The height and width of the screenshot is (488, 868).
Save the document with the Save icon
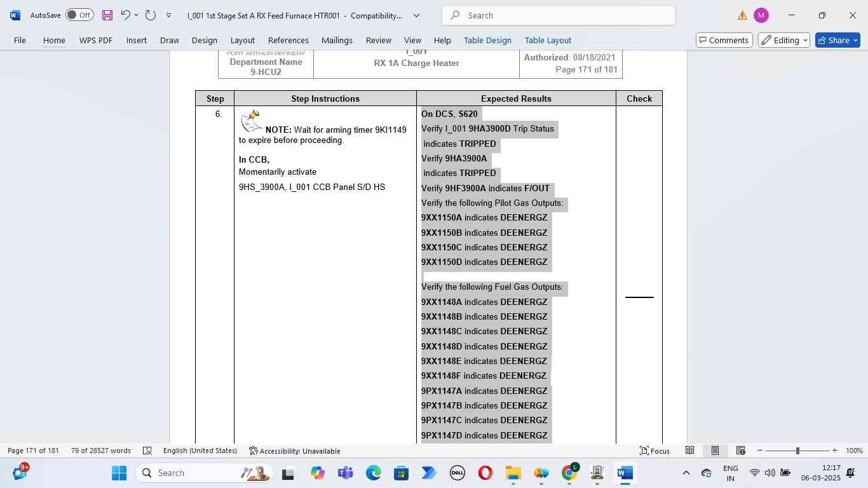click(107, 15)
